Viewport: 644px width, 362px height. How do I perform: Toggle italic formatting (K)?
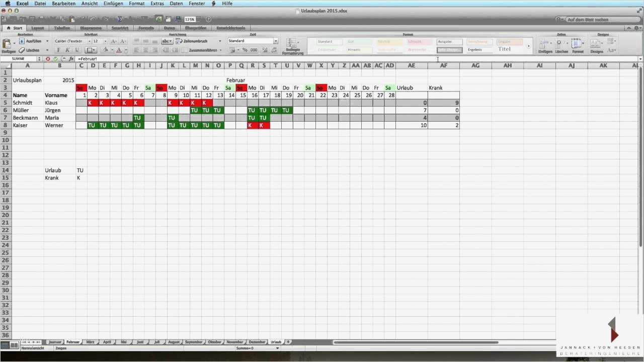(67, 50)
